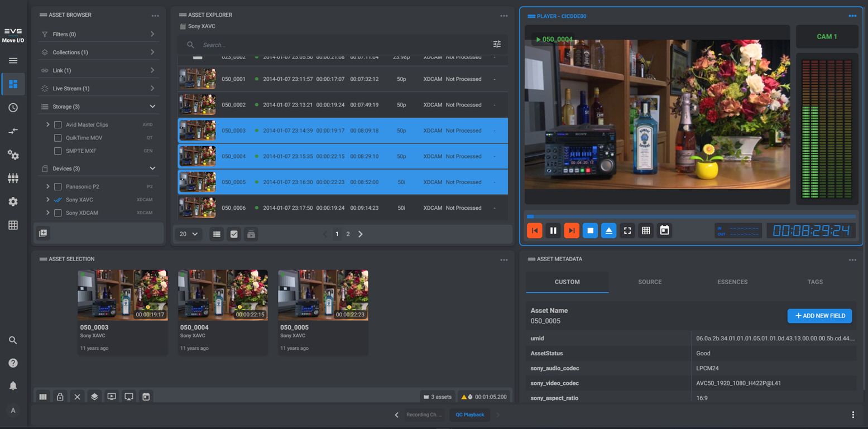Click the user avatar A

(x=13, y=411)
